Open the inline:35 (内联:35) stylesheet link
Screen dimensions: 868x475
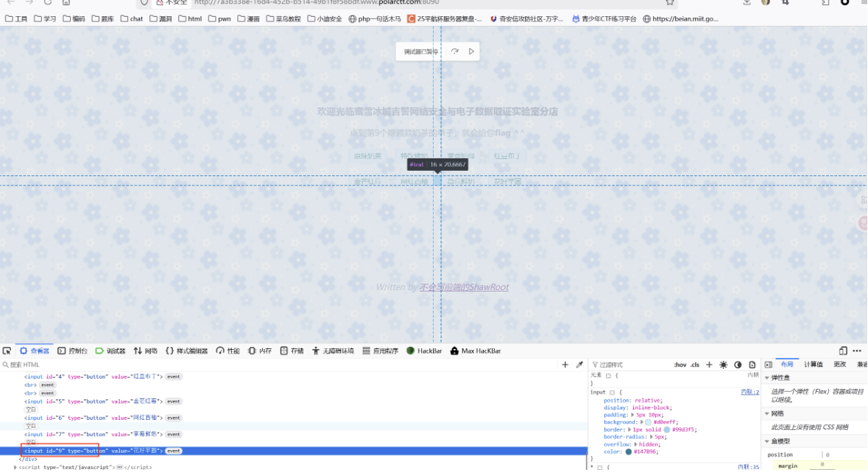coord(749,467)
